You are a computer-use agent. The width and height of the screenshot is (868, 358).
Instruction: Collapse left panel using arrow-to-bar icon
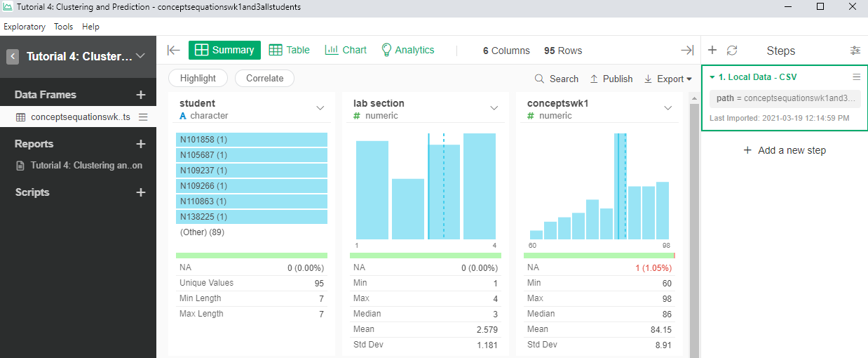(173, 51)
